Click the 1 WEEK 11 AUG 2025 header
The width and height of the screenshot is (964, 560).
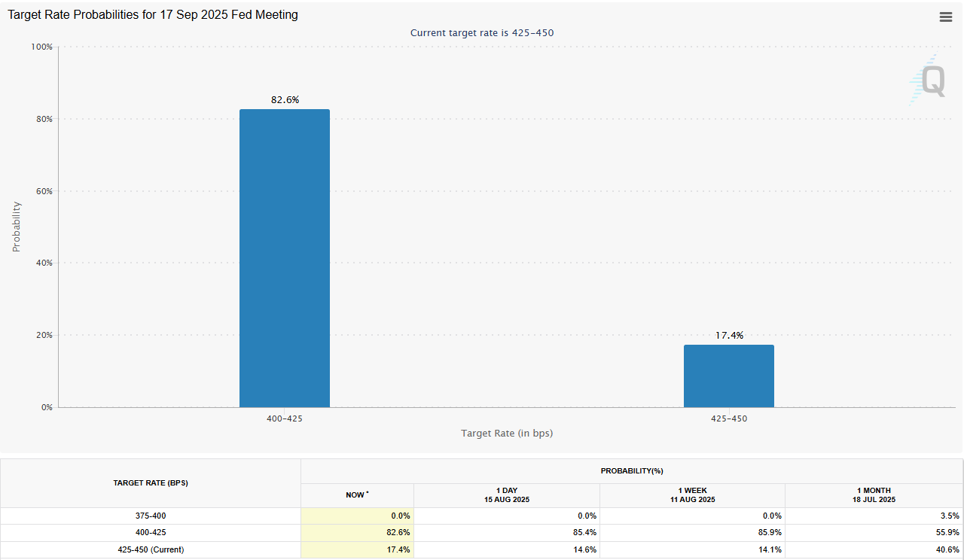pos(692,495)
